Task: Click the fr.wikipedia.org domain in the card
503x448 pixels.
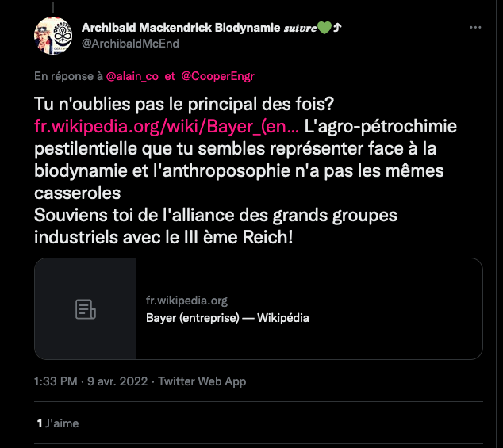Action: pyautogui.click(x=186, y=301)
